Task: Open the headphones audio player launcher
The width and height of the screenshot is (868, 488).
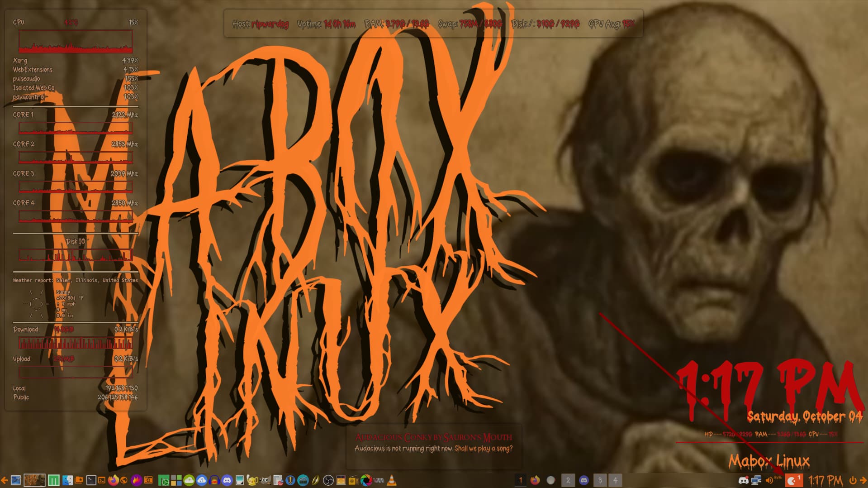Action: coord(214,480)
